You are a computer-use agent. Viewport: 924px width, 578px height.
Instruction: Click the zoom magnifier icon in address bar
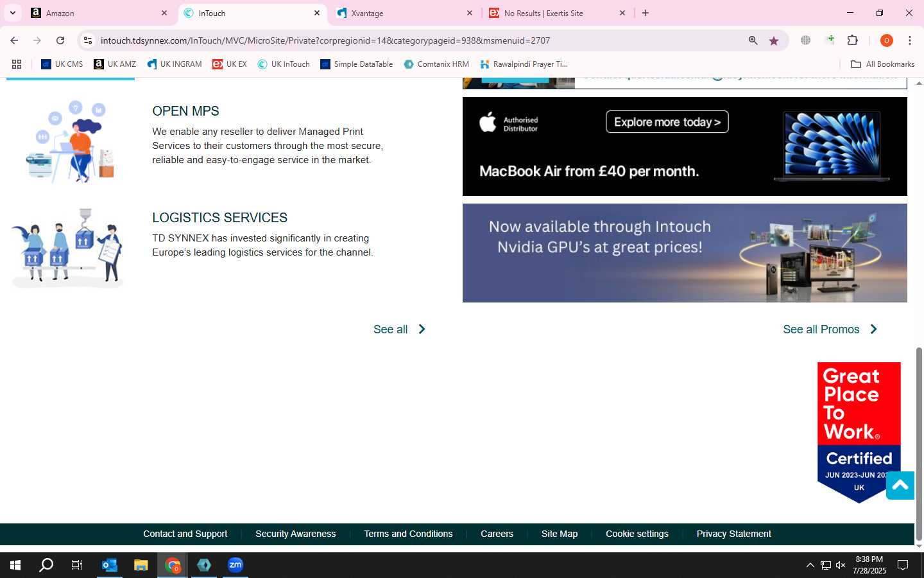753,40
